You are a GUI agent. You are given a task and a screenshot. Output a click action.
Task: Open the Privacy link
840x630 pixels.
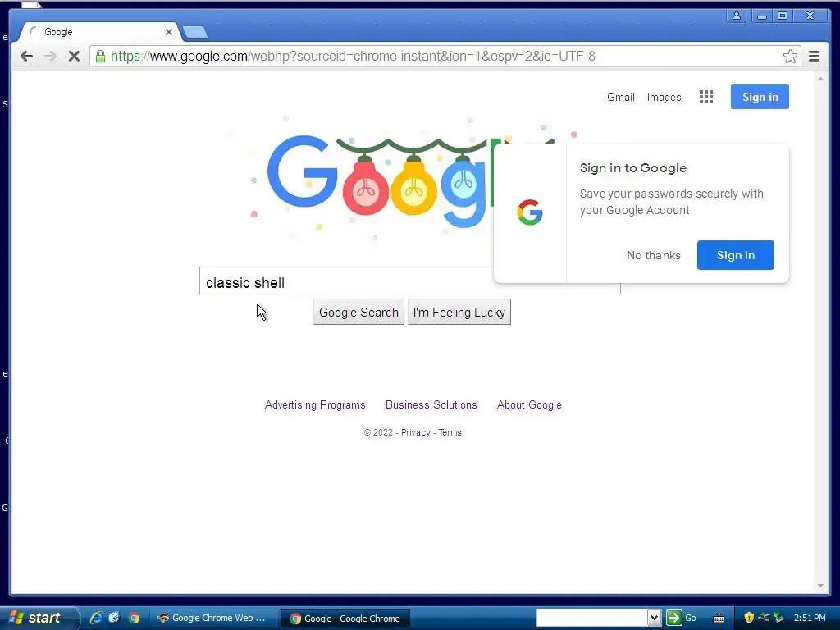point(416,432)
